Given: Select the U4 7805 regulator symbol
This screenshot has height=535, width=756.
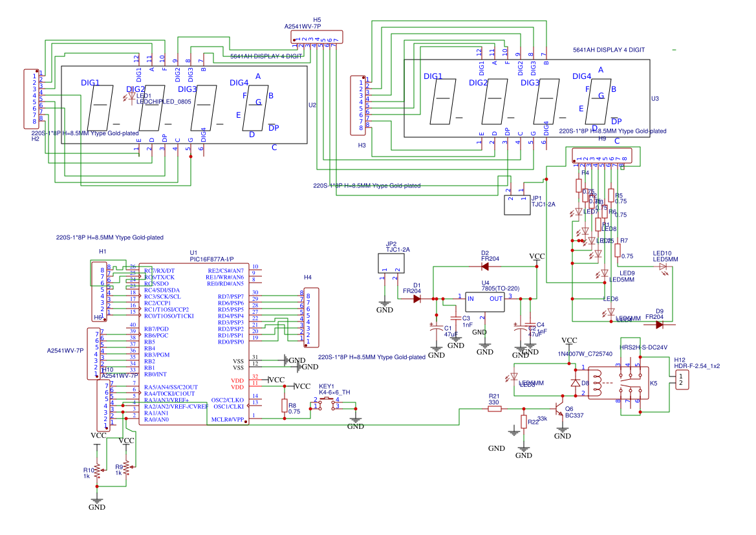Looking at the screenshot, I should [484, 302].
